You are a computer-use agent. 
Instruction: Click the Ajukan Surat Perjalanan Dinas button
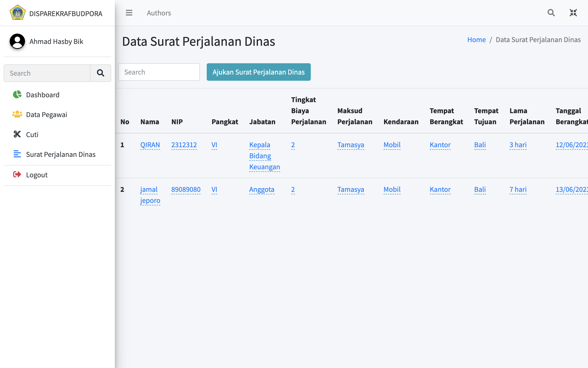click(x=259, y=72)
